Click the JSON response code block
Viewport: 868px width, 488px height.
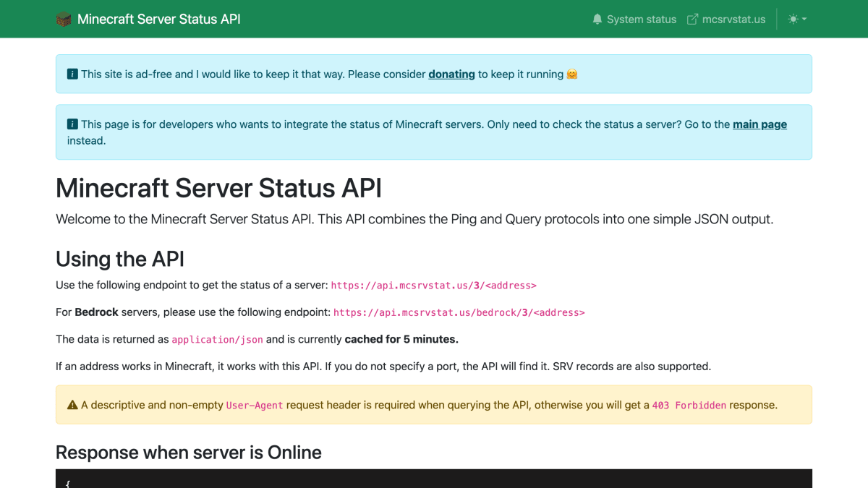coord(434,479)
